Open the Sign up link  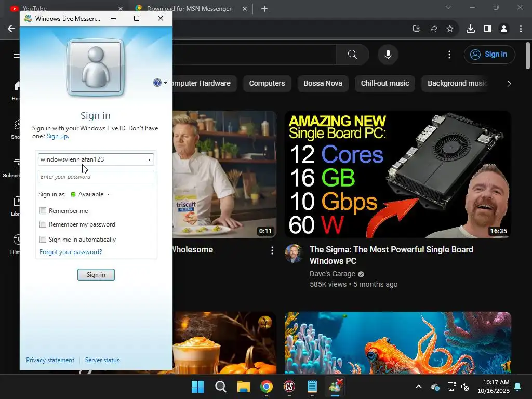point(57,136)
